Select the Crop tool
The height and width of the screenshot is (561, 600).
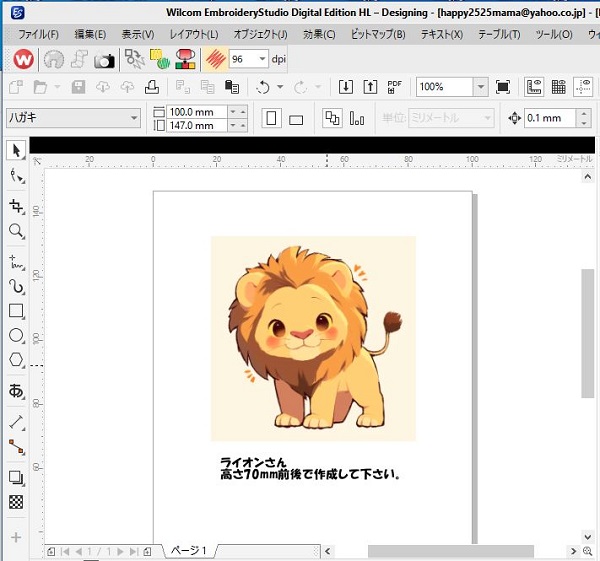click(16, 206)
